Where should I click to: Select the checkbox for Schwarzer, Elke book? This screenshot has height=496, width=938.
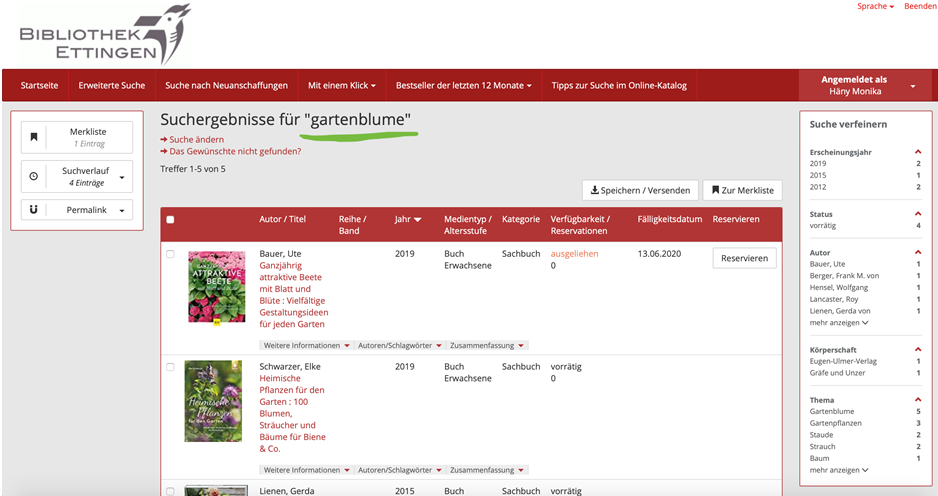pos(170,367)
